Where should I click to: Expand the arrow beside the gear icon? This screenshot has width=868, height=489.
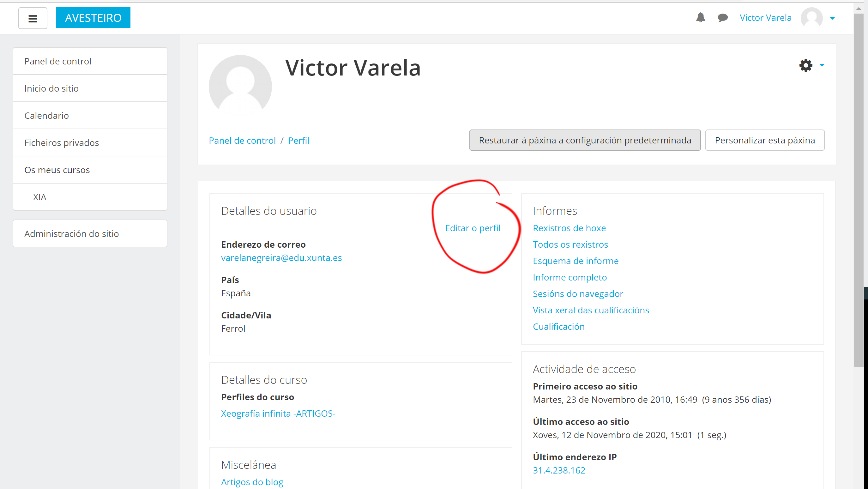coord(822,65)
